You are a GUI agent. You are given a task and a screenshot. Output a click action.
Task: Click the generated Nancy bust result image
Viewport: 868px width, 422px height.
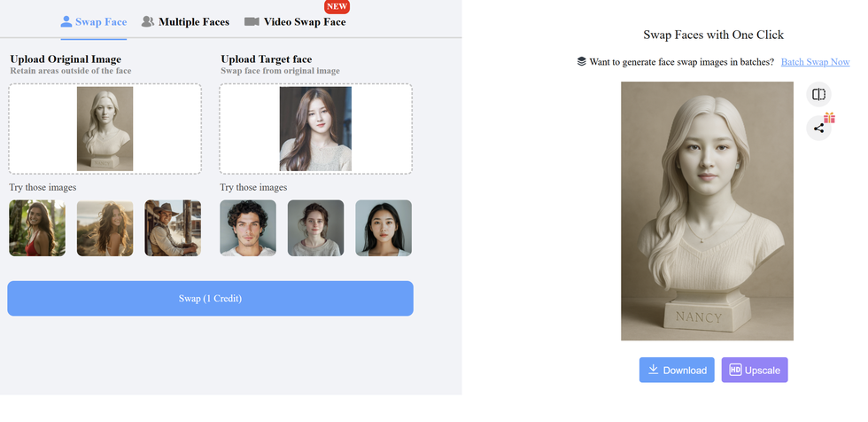(707, 211)
